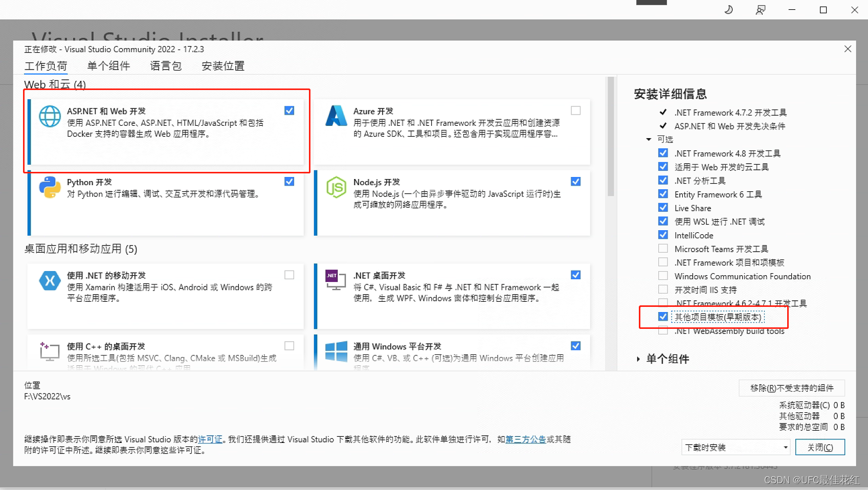Switch to the 安装位置 tab
Screen dimensions: 868x490
pos(223,66)
